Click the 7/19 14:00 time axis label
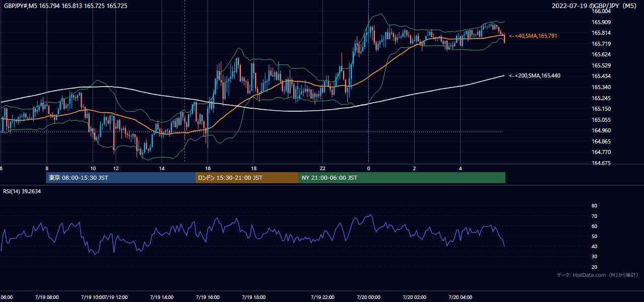Viewport: 644px width, 302px height. click(161, 297)
